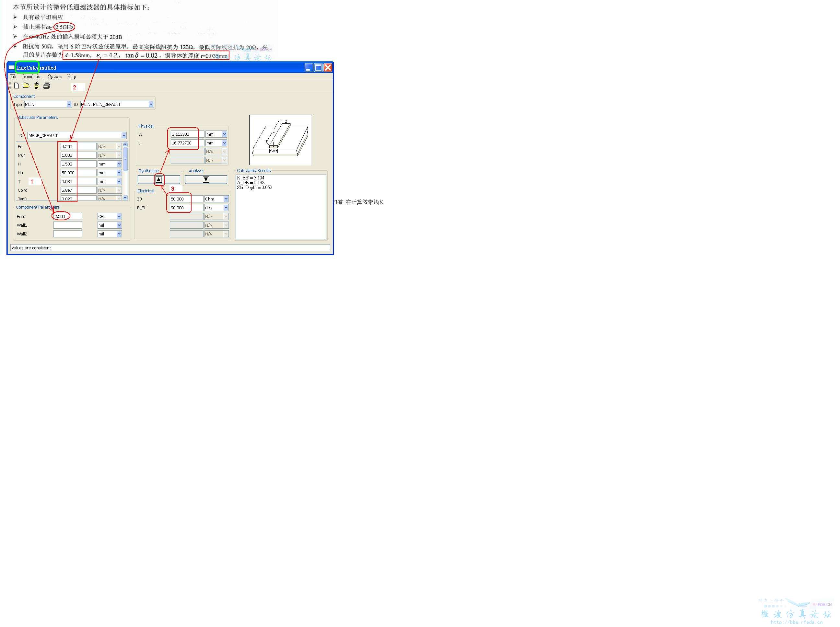Viewport: 840px width, 627px height.
Task: Click the empty Wall1 input field
Action: [68, 225]
